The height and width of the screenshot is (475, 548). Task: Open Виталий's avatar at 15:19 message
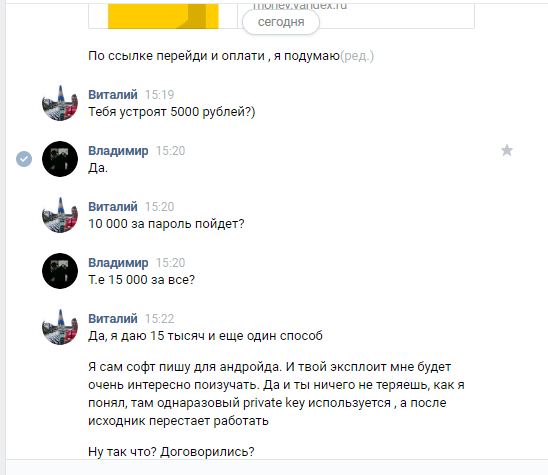click(60, 103)
